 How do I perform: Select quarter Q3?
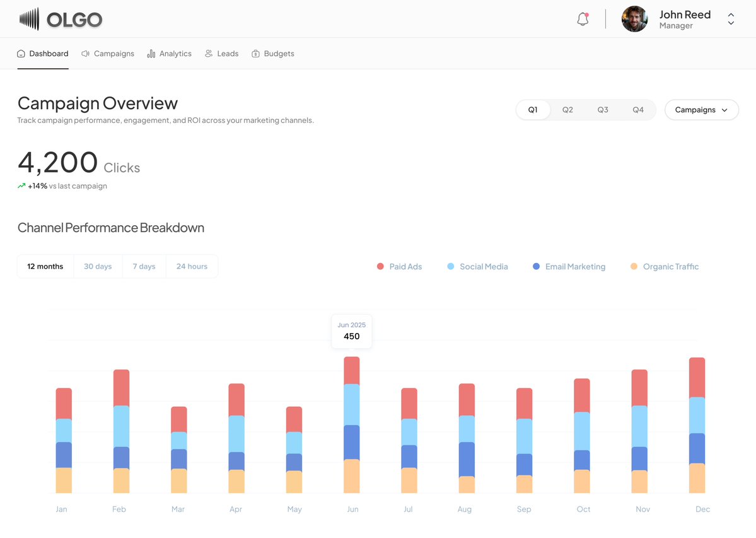[x=602, y=109]
